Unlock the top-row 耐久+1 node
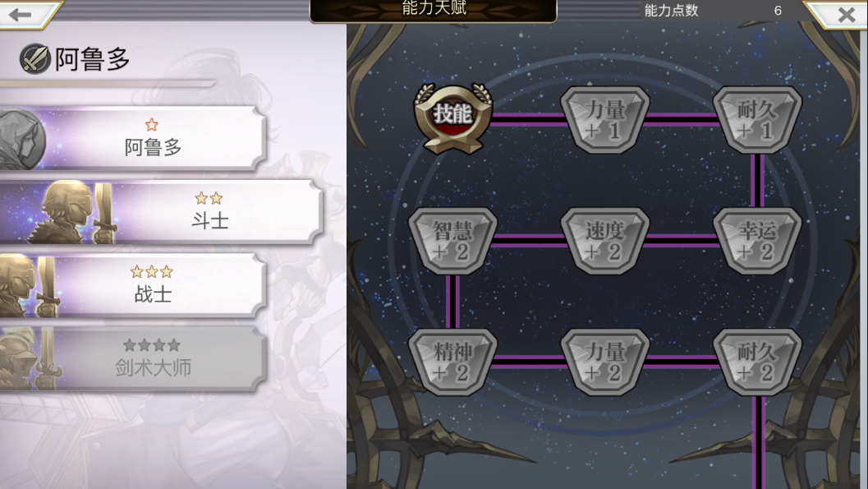This screenshot has width=868, height=489. coord(757,120)
